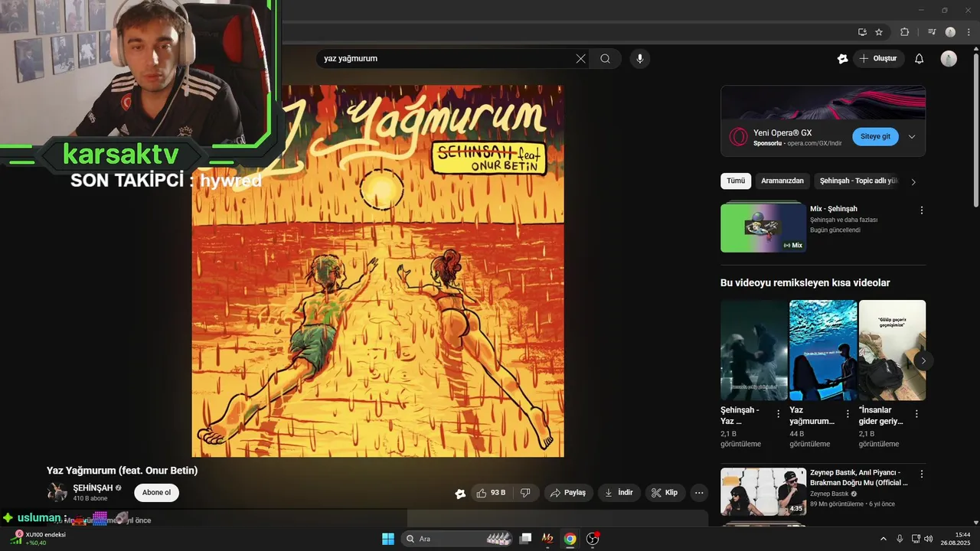Click sparkle icon left of like button
Viewport: 980px width, 551px height.
pos(460,494)
